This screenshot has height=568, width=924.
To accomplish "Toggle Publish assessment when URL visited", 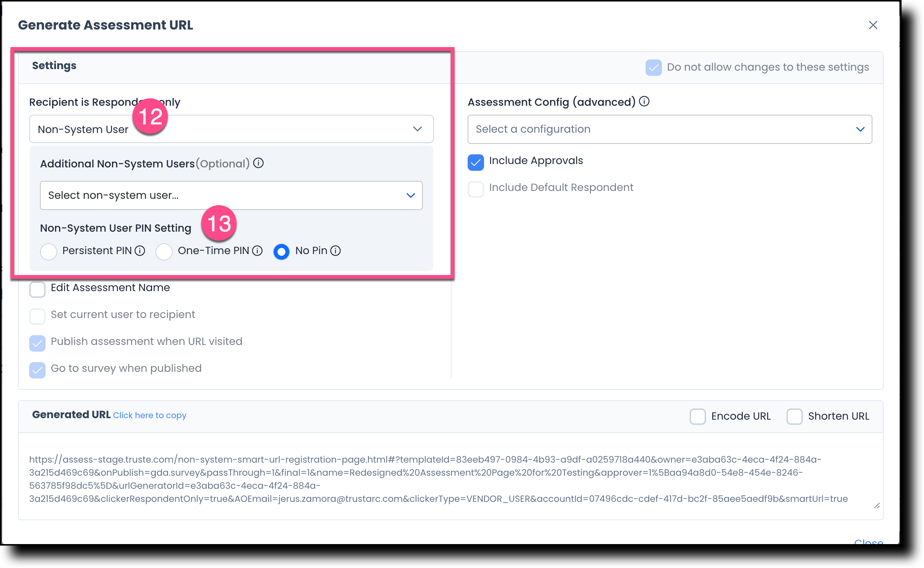I will (x=37, y=343).
